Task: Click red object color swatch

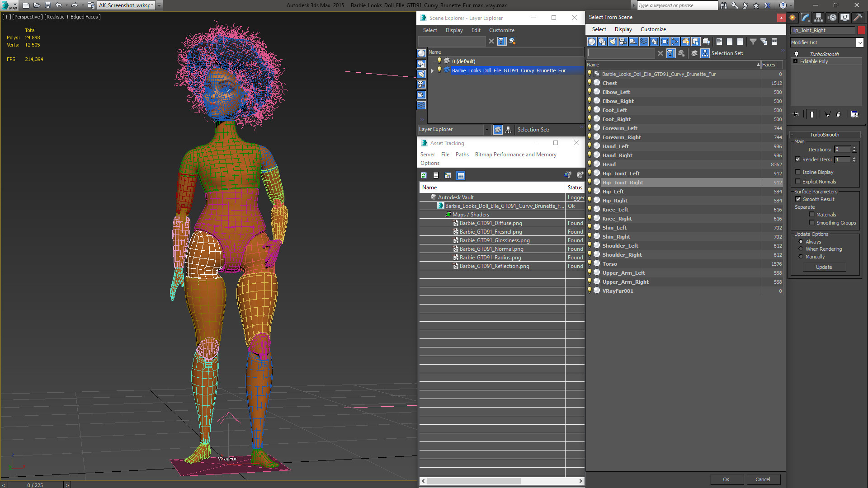Action: pyautogui.click(x=861, y=30)
